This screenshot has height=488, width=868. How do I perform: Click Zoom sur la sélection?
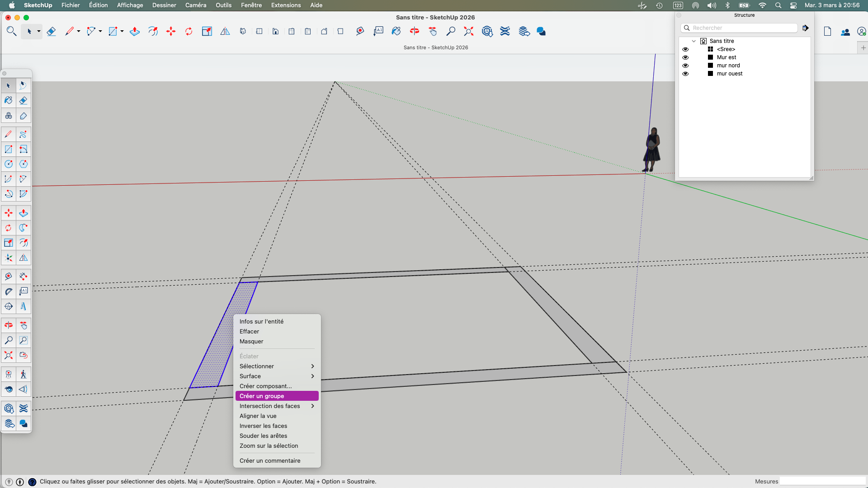[269, 446]
